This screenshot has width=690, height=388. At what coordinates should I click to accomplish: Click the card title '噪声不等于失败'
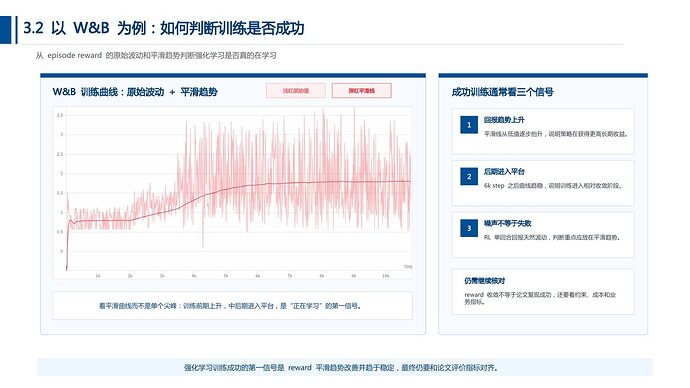[508, 223]
